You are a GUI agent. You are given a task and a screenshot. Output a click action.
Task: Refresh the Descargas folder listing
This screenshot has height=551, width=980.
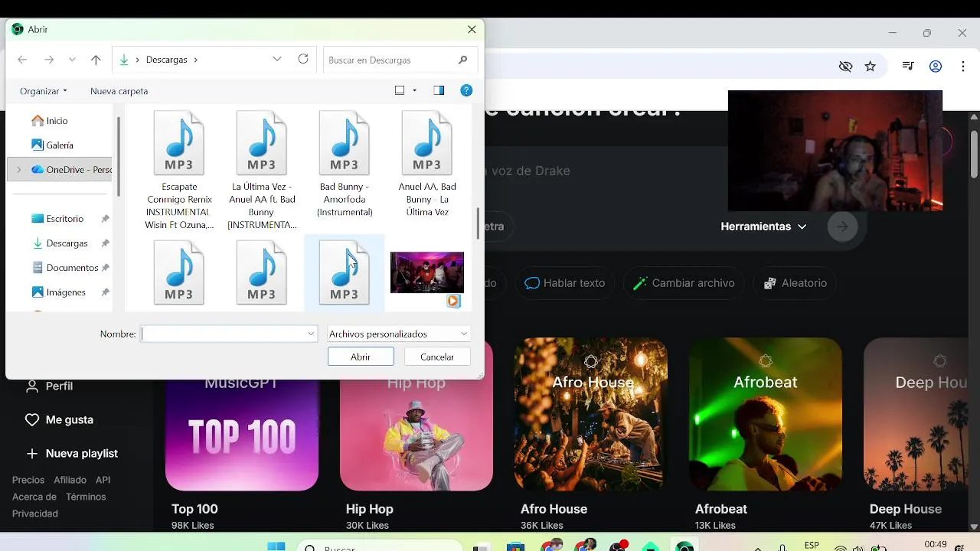click(303, 59)
